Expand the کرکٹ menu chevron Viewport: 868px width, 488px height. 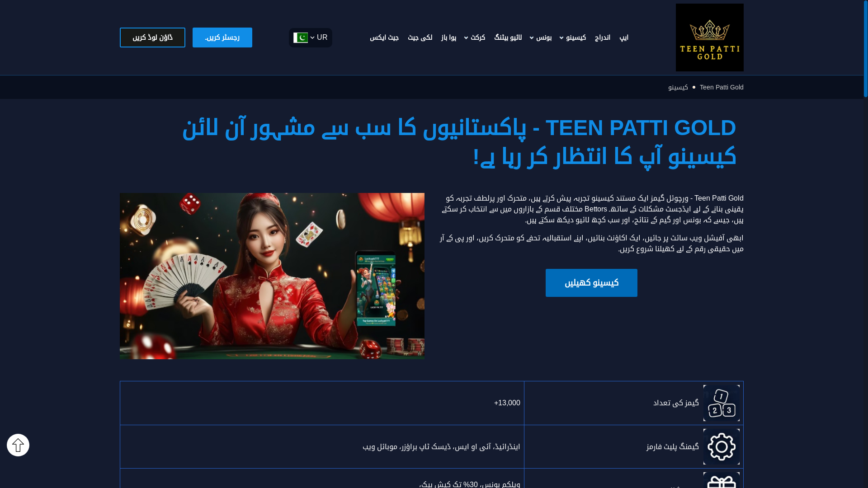click(466, 38)
